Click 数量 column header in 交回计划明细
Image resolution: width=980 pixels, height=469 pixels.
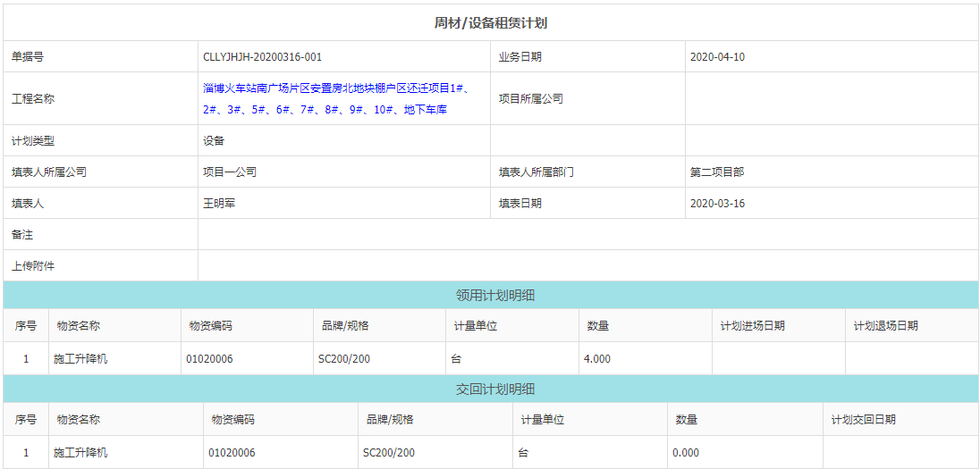point(686,419)
